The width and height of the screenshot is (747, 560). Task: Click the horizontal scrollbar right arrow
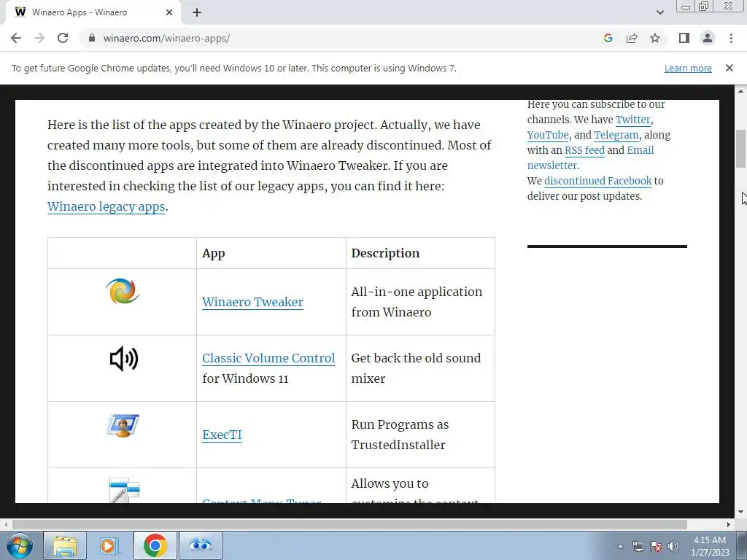click(x=729, y=524)
